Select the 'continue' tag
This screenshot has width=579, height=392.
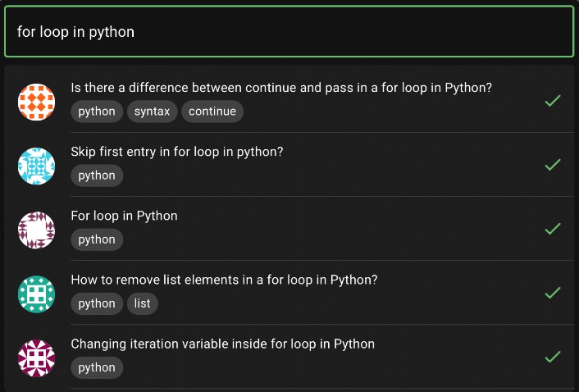(x=212, y=112)
